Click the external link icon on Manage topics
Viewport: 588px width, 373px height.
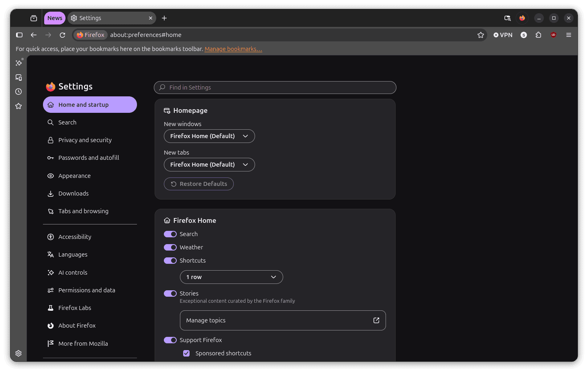pos(376,320)
